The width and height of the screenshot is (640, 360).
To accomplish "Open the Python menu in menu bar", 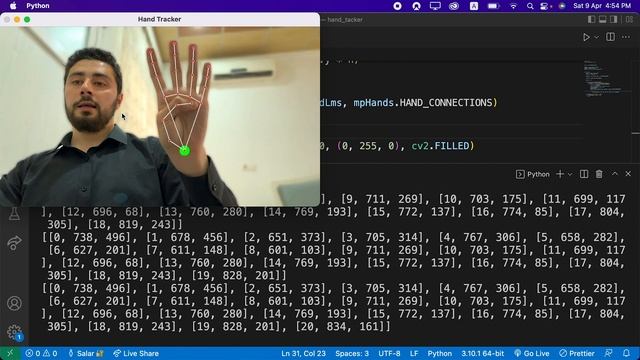I will click(38, 6).
